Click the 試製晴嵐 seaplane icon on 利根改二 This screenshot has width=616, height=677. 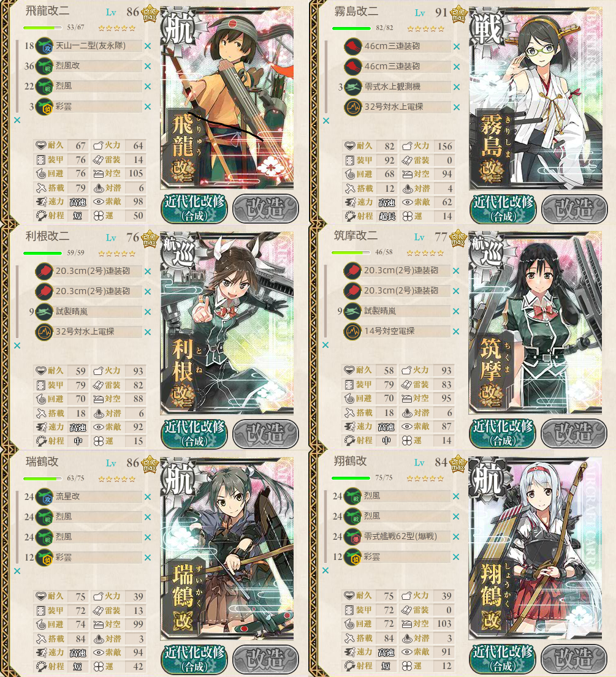click(x=44, y=311)
